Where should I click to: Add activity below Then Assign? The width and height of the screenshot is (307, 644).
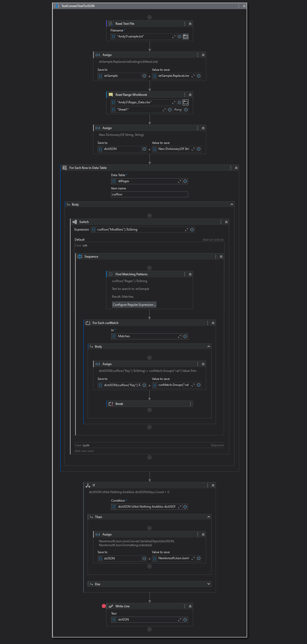coord(150,566)
